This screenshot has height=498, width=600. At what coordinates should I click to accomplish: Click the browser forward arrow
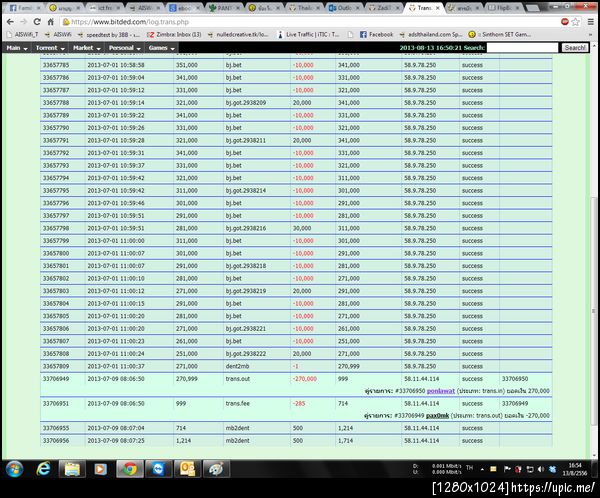(x=23, y=22)
